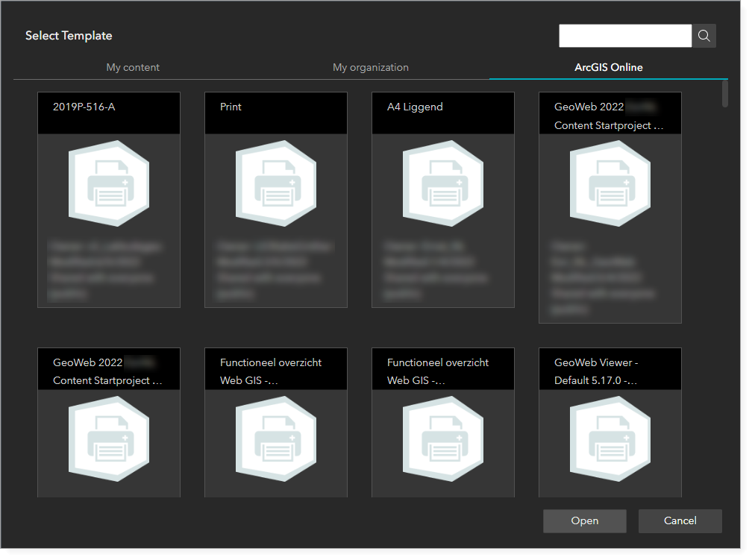Click inside the template search field
This screenshot has height=560, width=752.
click(625, 35)
